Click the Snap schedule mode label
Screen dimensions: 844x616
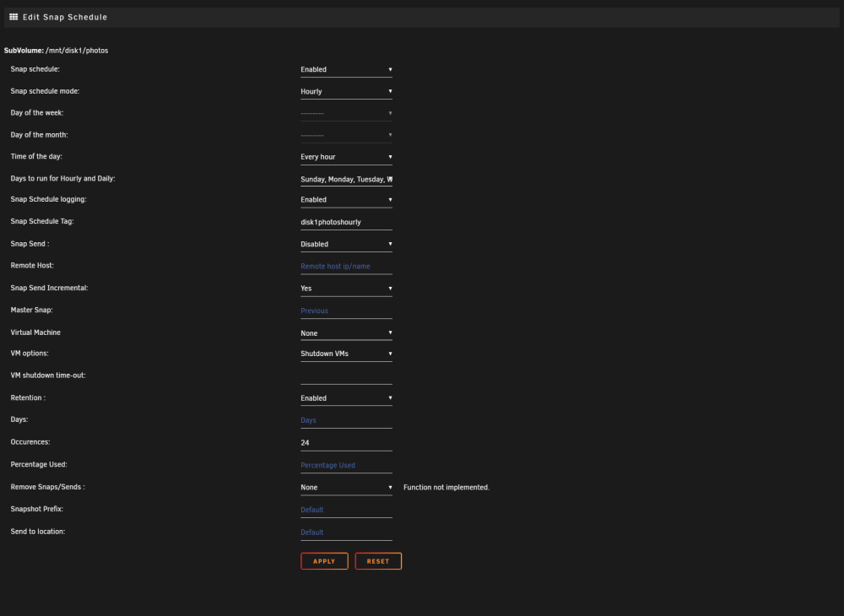[46, 91]
